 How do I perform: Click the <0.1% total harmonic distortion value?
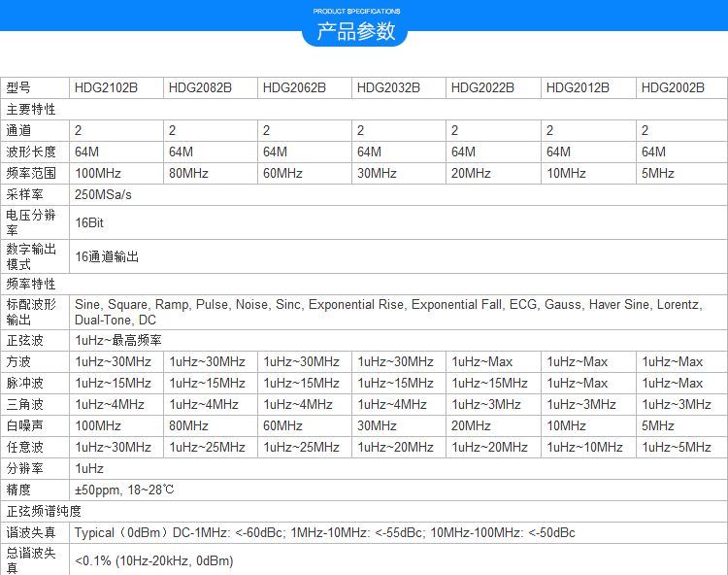(153, 560)
